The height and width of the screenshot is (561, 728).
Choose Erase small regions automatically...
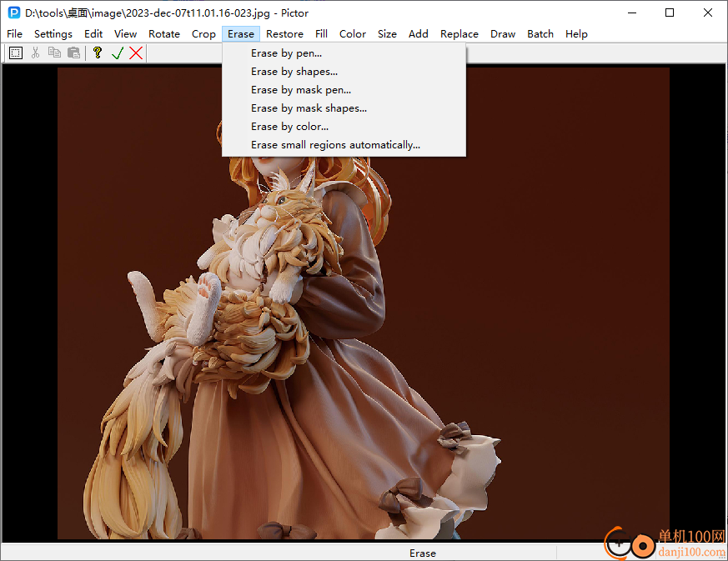[x=344, y=145]
